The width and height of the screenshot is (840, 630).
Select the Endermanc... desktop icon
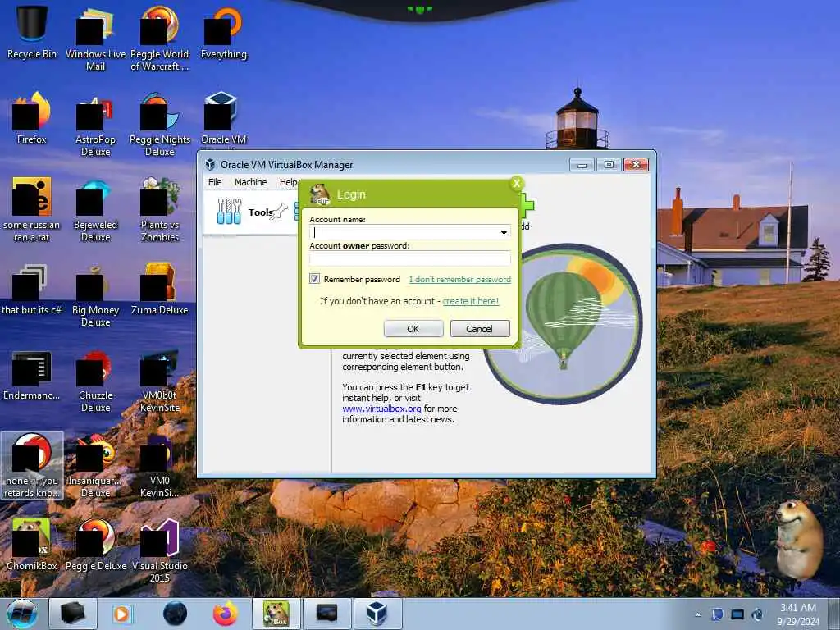click(x=32, y=375)
